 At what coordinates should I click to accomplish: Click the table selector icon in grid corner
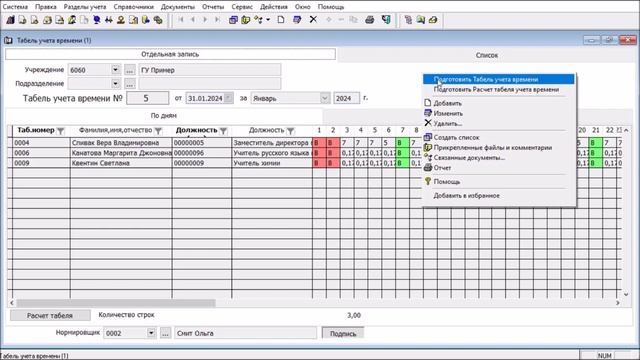point(10,131)
